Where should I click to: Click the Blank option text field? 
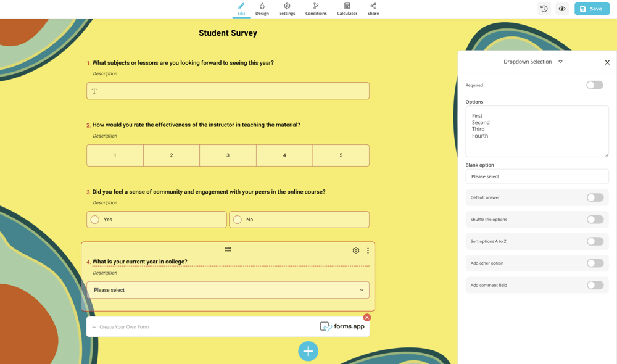536,176
